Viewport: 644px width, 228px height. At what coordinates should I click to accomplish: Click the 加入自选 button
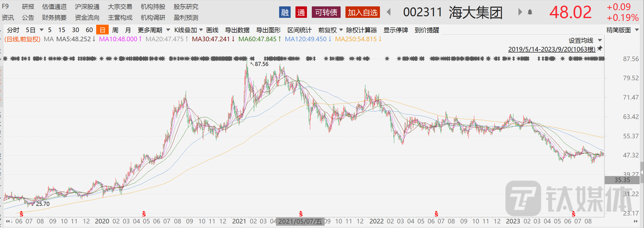click(363, 12)
